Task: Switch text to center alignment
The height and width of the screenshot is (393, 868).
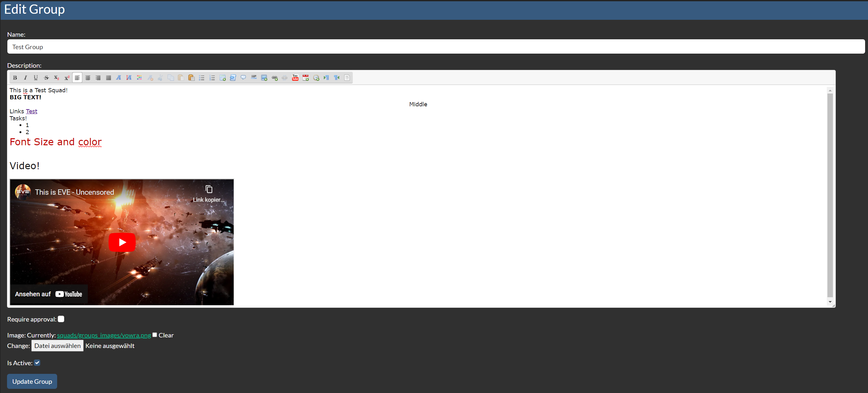Action: pos(87,78)
